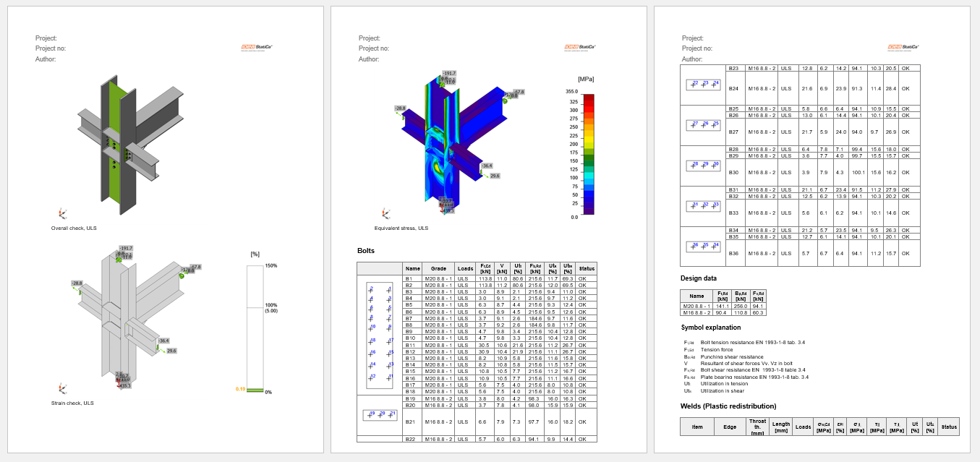
Task: Click the IDEA StatiCa logo on third page
Action: point(903,48)
